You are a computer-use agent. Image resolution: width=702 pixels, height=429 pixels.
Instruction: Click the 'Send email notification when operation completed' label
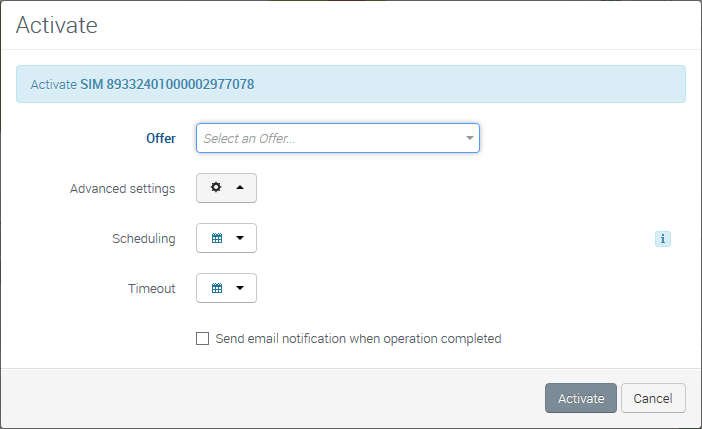pyautogui.click(x=358, y=339)
